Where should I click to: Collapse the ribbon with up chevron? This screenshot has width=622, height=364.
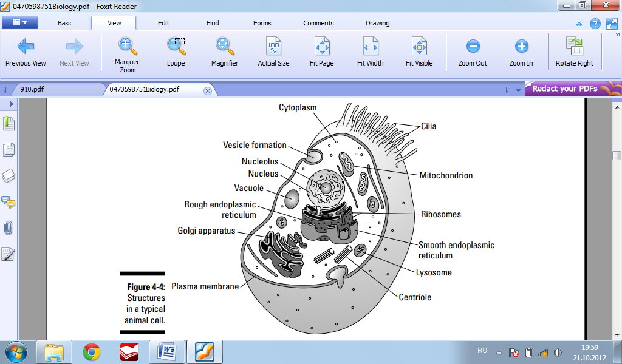coord(579,24)
